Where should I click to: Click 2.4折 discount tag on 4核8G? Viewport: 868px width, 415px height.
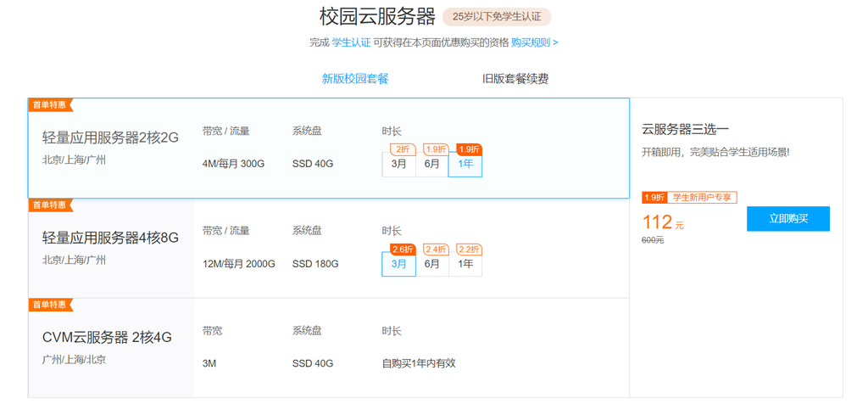[436, 249]
